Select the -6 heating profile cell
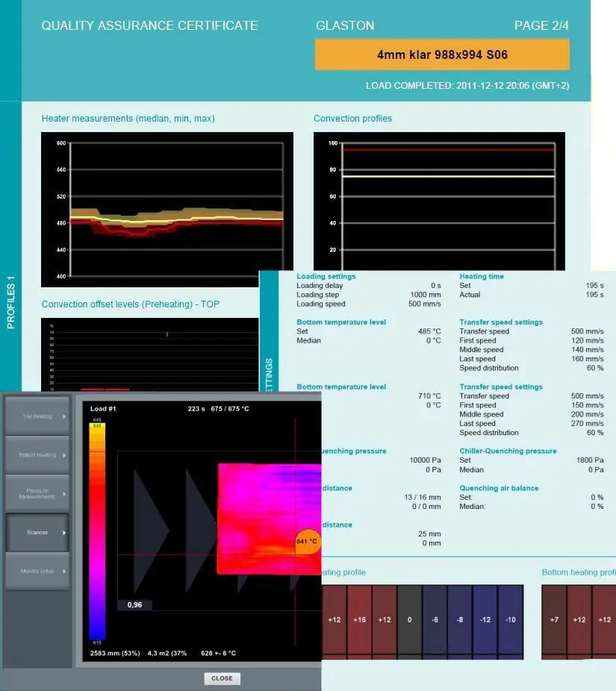The image size is (616, 691). (435, 619)
